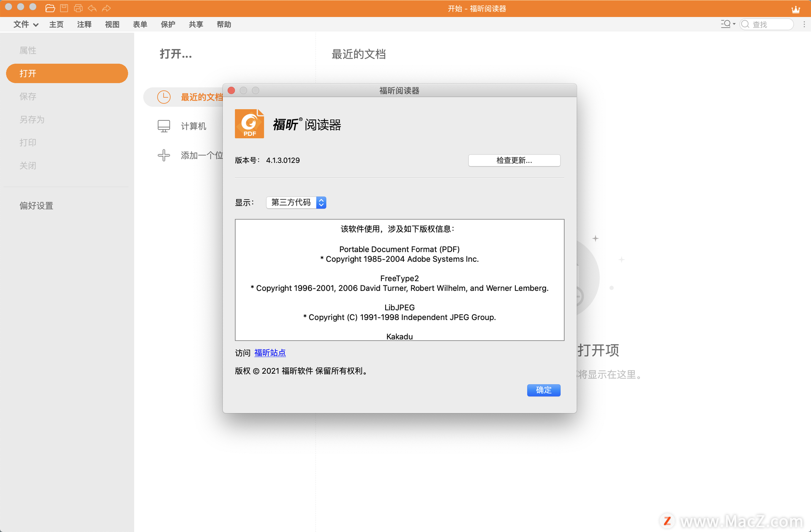
Task: Click the save disk icon in title bar
Action: [x=64, y=8]
